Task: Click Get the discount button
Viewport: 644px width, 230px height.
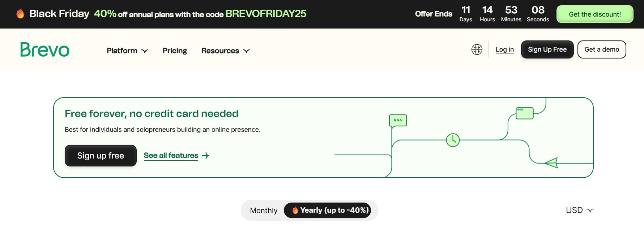Action: pos(594,14)
